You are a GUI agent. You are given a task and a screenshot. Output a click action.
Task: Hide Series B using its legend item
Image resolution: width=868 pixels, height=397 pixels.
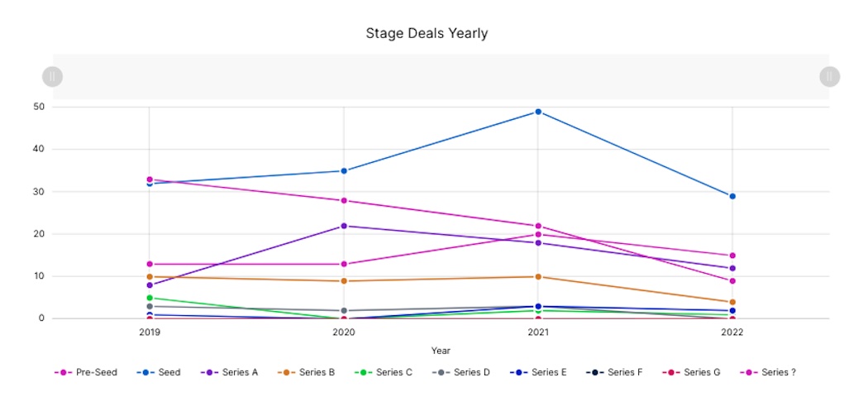click(x=308, y=372)
